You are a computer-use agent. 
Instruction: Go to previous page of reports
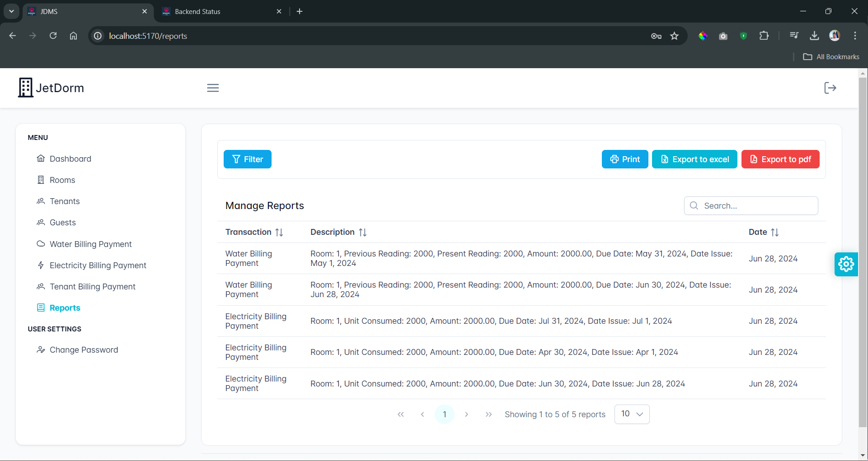pyautogui.click(x=422, y=414)
